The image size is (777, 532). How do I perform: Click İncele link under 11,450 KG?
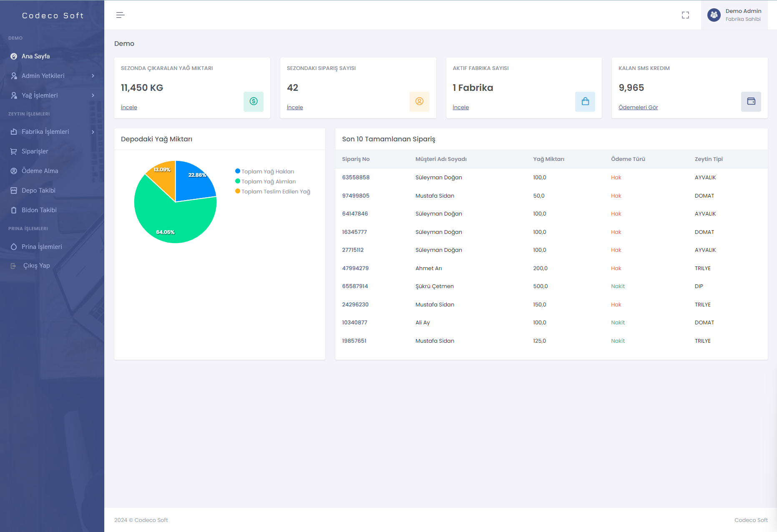pyautogui.click(x=129, y=107)
